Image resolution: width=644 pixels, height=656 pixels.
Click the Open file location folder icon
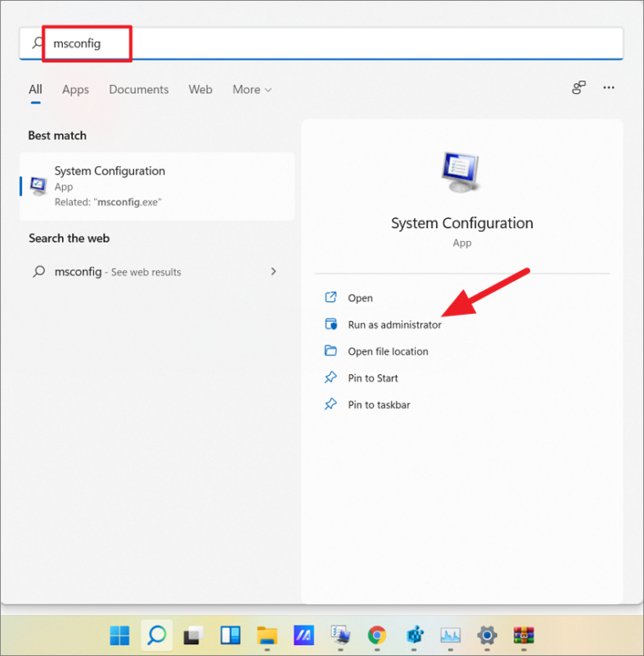(x=331, y=350)
